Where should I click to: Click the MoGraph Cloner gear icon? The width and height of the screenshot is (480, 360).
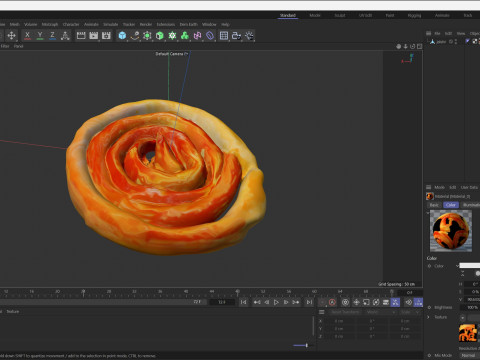tap(172, 35)
